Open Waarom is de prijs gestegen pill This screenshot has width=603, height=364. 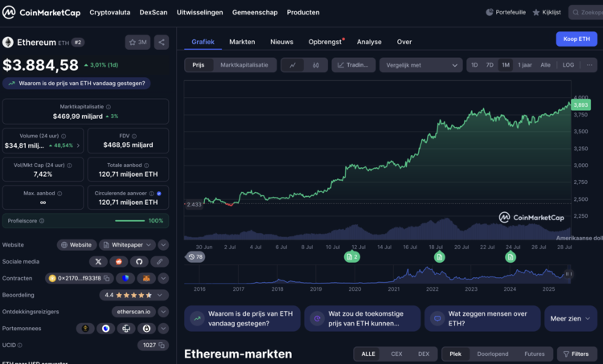[76, 84]
